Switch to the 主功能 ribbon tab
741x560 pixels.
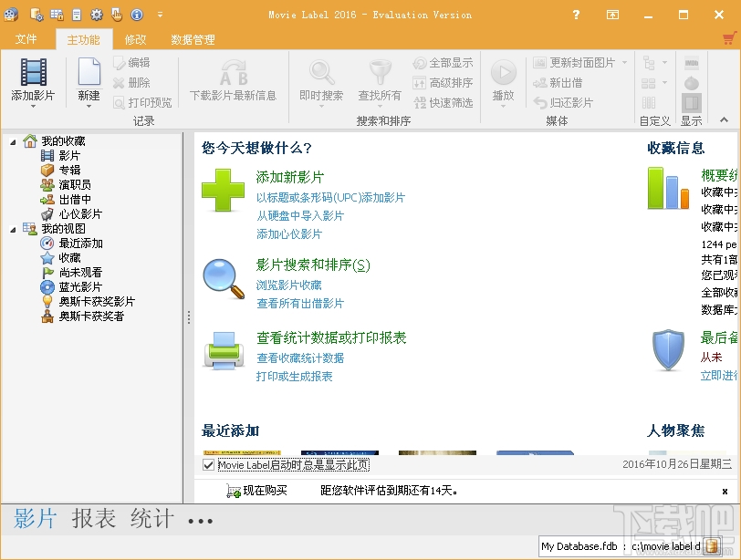[84, 39]
